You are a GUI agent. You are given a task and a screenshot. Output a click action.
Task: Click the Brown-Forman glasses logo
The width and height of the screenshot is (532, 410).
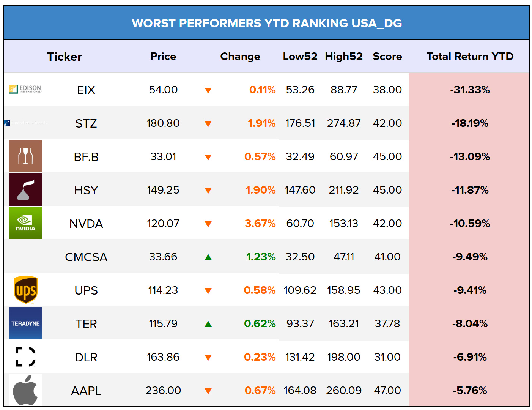click(x=25, y=156)
